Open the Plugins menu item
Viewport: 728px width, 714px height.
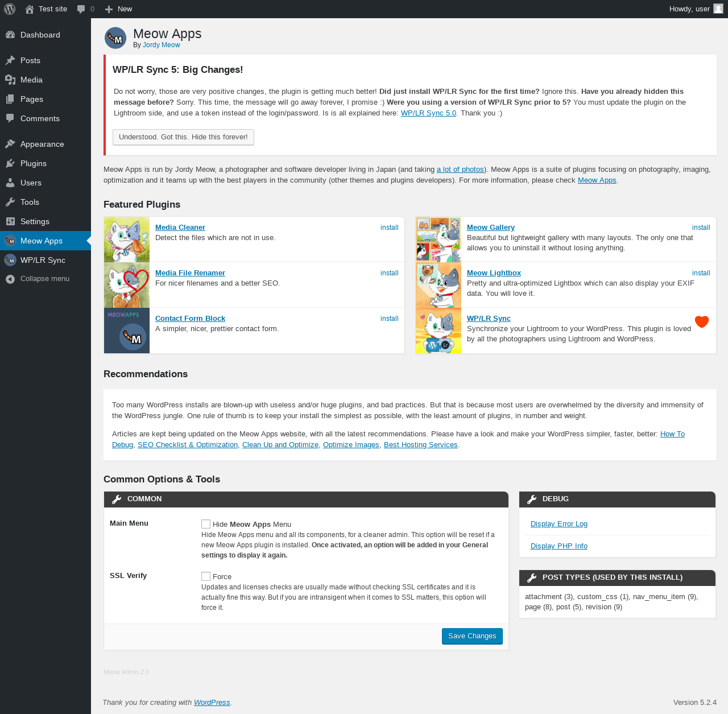point(45,163)
